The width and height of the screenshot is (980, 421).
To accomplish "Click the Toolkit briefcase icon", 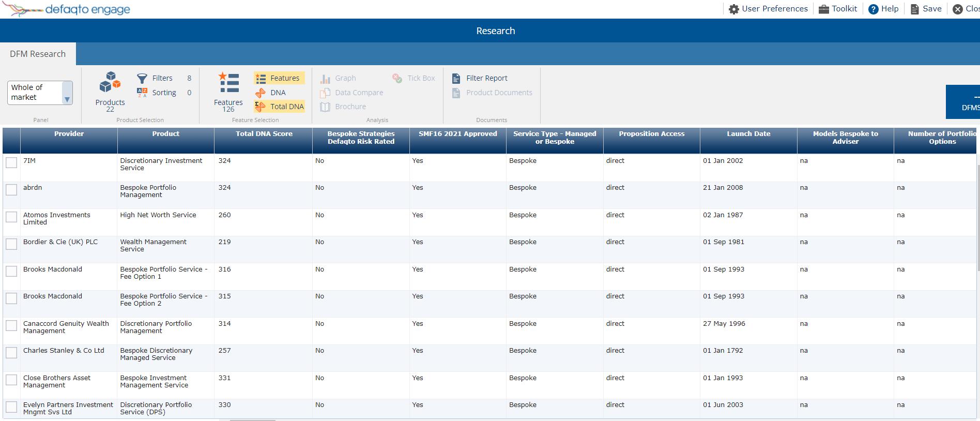I will coord(824,9).
